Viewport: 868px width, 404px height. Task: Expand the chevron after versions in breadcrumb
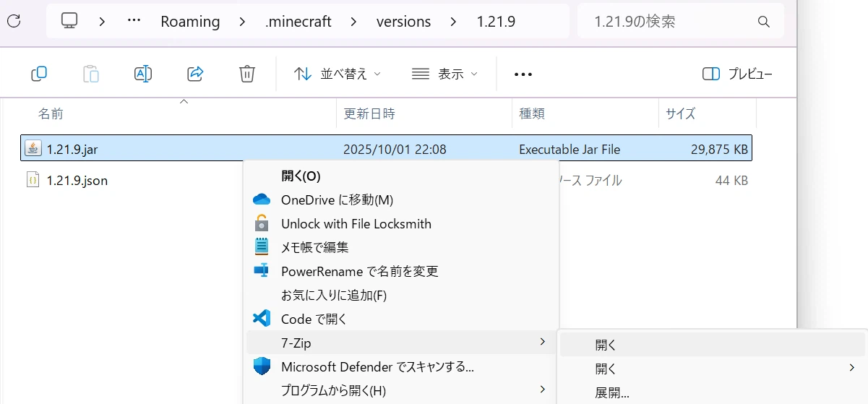(x=453, y=22)
